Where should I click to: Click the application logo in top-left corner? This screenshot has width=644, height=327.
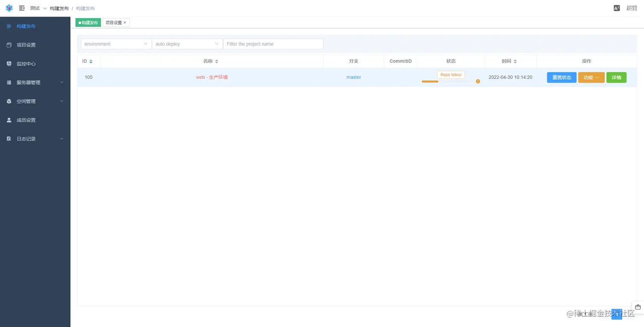pyautogui.click(x=9, y=8)
